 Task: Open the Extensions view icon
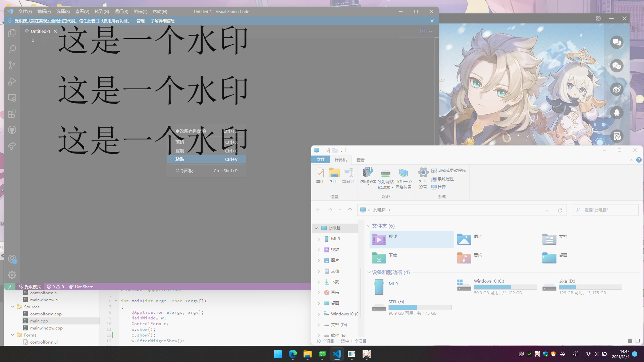coord(12,114)
